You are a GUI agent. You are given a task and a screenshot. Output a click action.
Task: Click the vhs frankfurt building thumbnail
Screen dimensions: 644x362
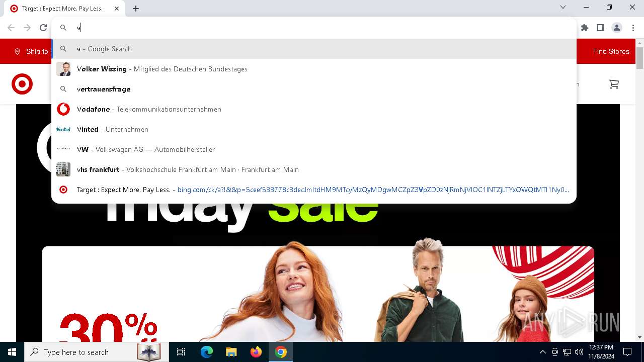(x=63, y=169)
